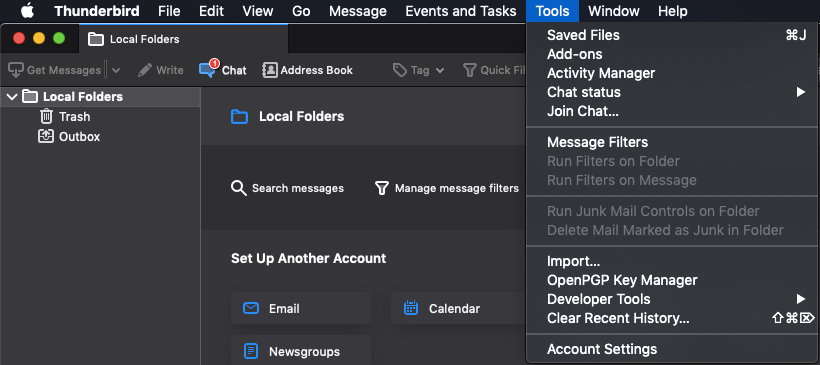Open Activity Manager from Tools menu
Screen dimensions: 820x365
click(673, 73)
